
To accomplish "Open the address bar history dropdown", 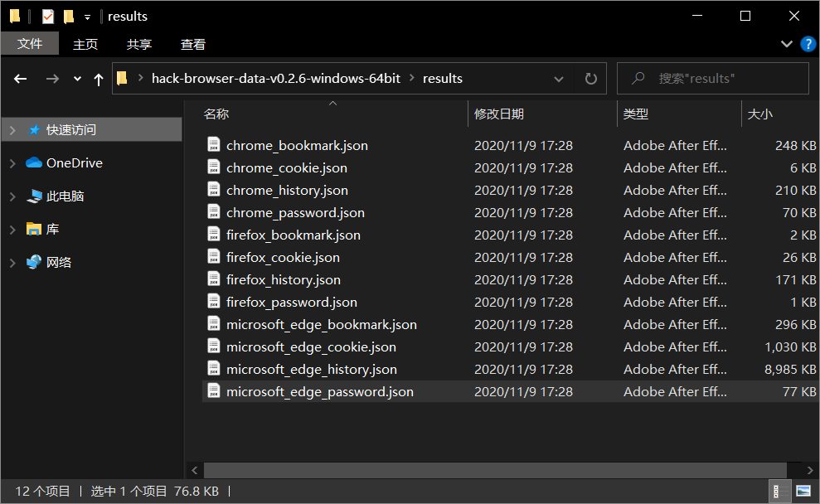I will click(x=559, y=79).
